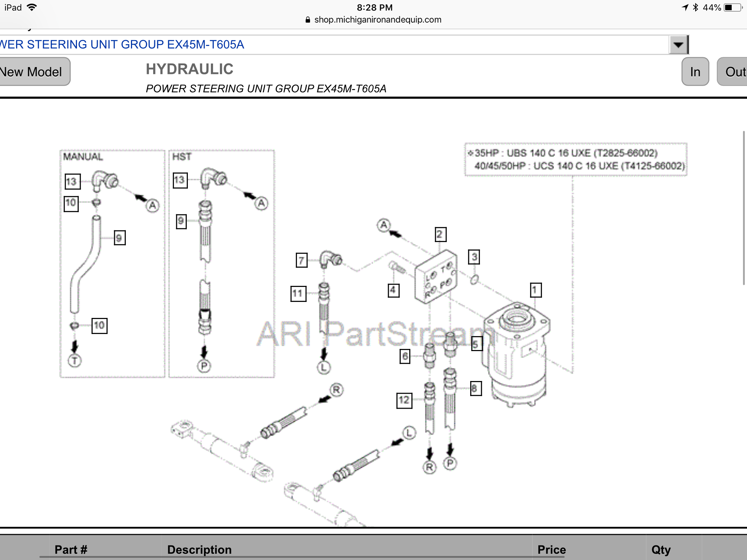Select part callout 6 adapter fitting
The width and height of the screenshot is (747, 560).
[405, 357]
